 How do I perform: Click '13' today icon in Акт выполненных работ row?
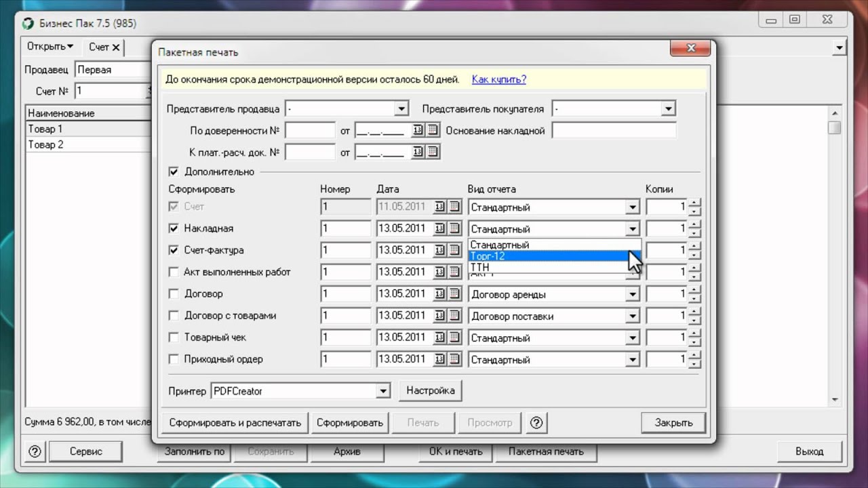tap(439, 272)
